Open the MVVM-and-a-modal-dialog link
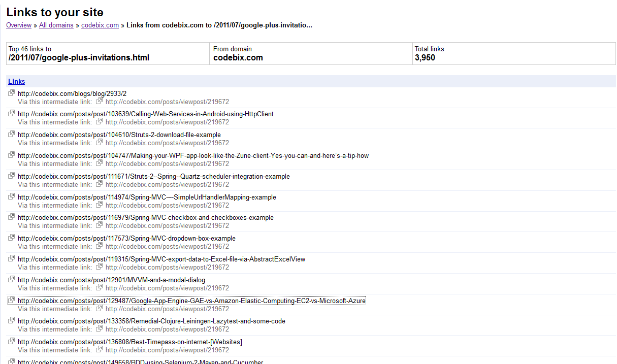 tap(112, 280)
